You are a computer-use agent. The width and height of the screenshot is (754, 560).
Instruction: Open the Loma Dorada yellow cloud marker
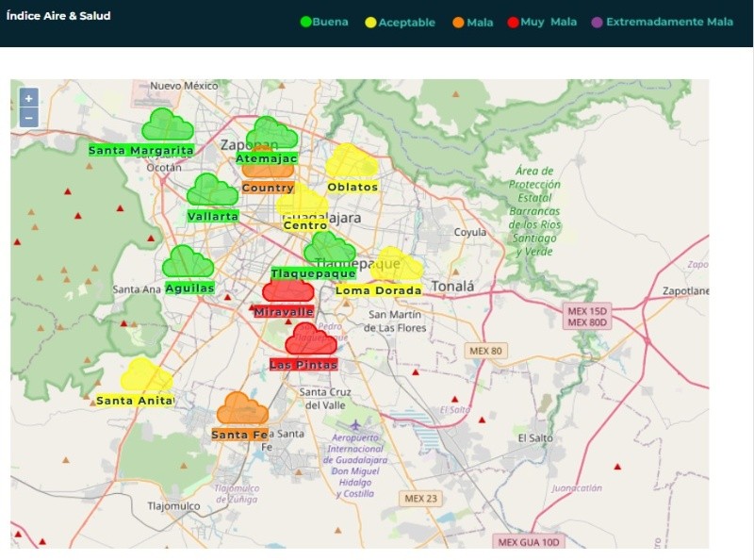coord(397,265)
